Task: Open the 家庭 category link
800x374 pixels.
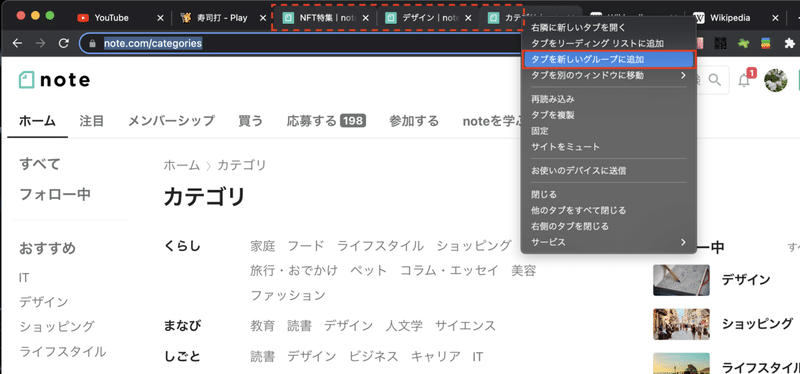Action: (x=263, y=246)
